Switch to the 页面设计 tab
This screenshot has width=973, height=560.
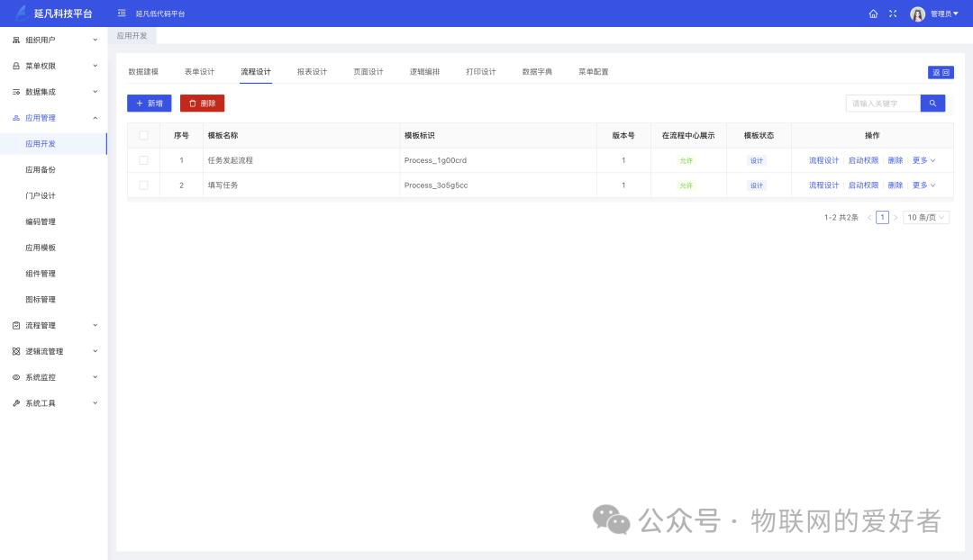pos(368,72)
